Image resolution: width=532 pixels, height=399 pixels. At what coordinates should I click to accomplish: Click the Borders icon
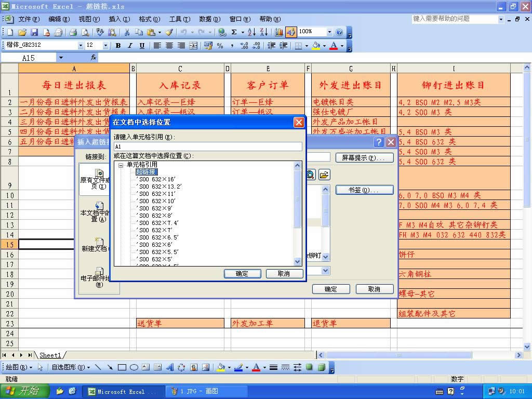pos(298,46)
